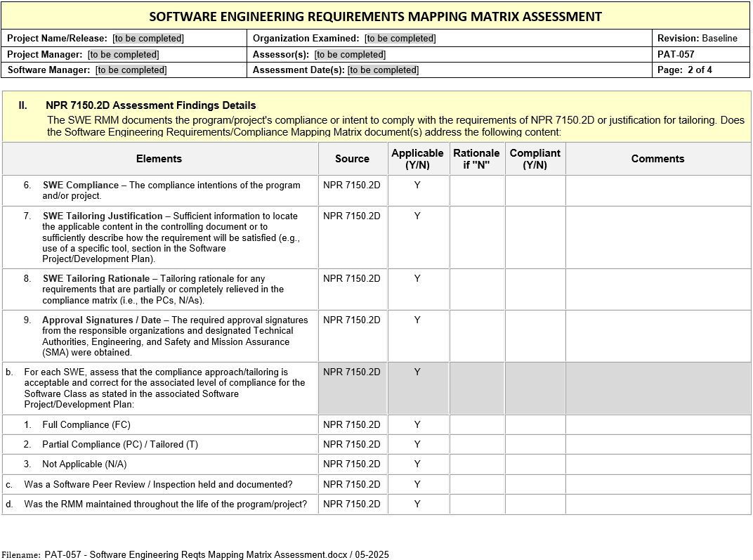Click the Assessor(s) placeholder field
The height and width of the screenshot is (560, 753).
click(350, 54)
